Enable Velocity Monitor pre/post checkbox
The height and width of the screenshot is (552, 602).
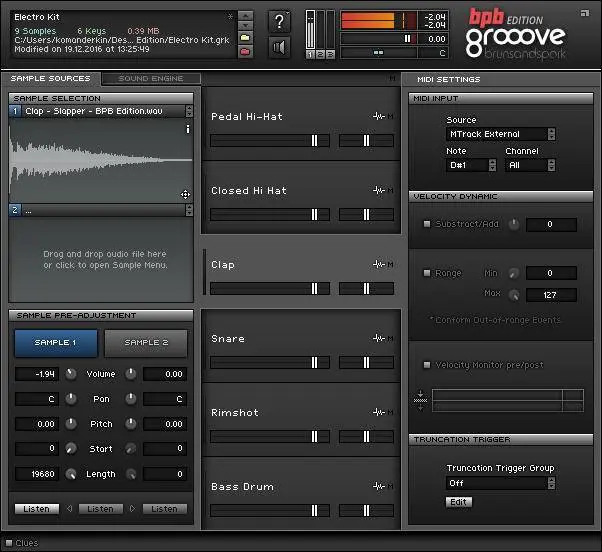click(427, 365)
